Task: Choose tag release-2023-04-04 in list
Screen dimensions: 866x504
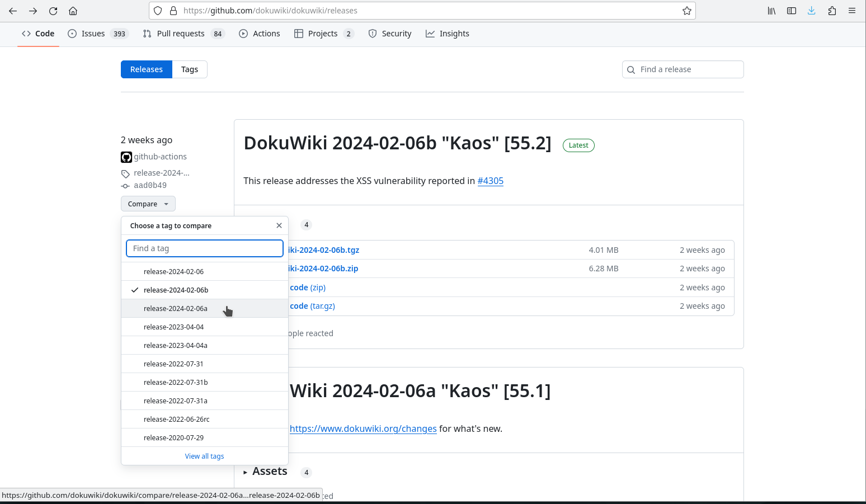Action: pyautogui.click(x=173, y=327)
